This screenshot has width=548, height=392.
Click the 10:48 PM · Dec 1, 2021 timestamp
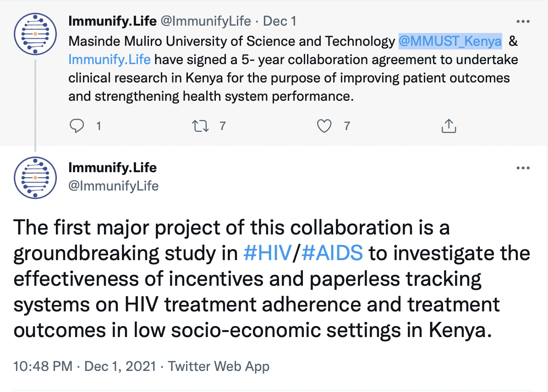(84, 366)
